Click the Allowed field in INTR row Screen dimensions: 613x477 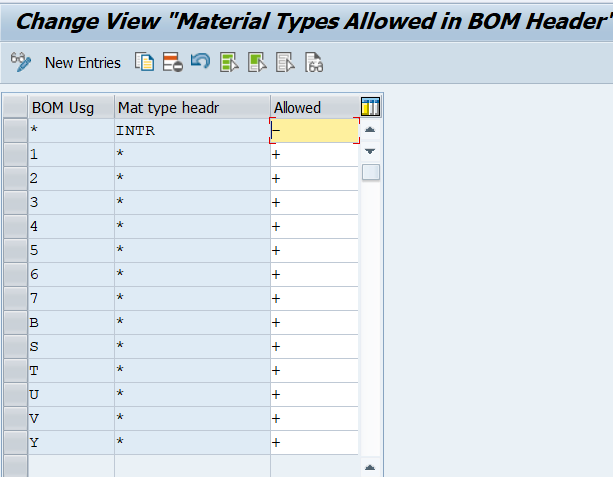click(314, 130)
